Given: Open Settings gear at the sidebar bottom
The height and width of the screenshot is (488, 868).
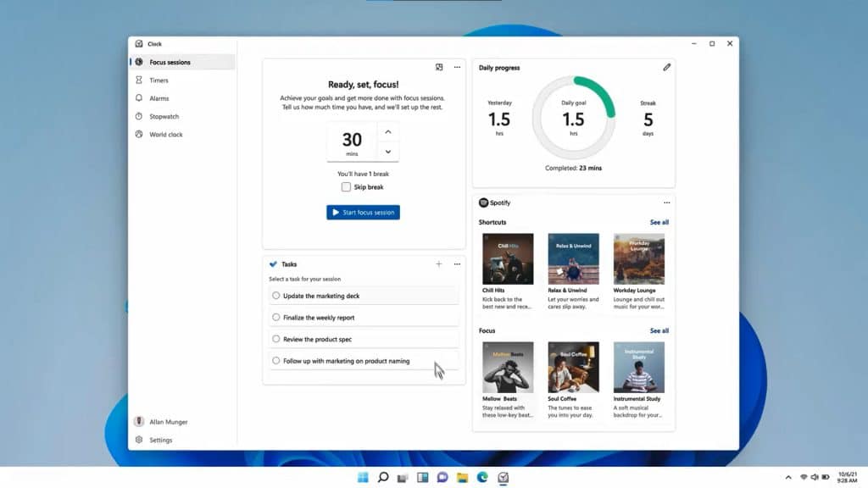Looking at the screenshot, I should click(139, 440).
